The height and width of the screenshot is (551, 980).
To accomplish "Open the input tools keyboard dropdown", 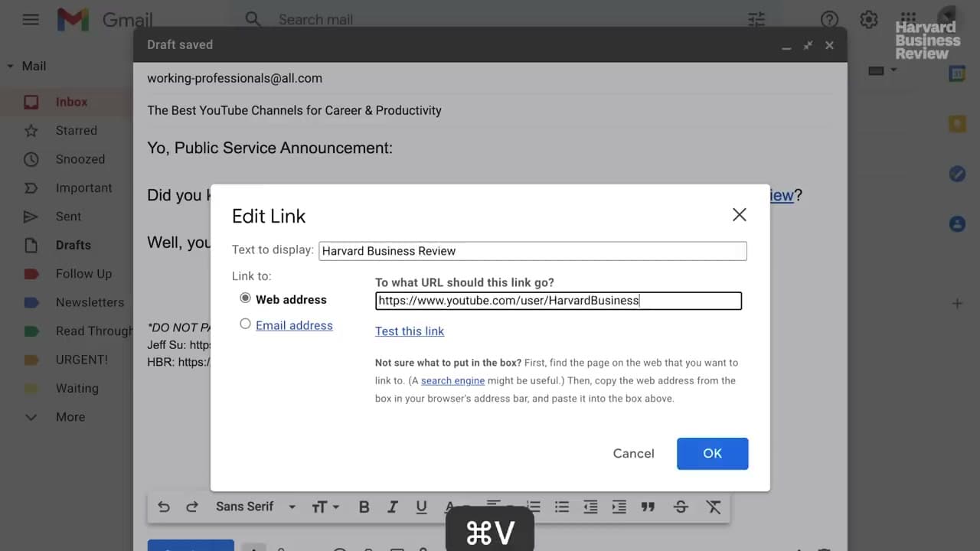I will 882,70.
